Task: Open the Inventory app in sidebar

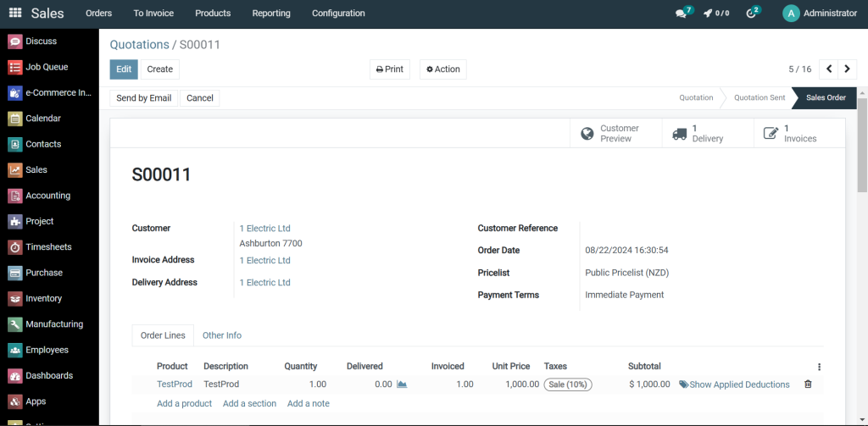Action: point(43,299)
